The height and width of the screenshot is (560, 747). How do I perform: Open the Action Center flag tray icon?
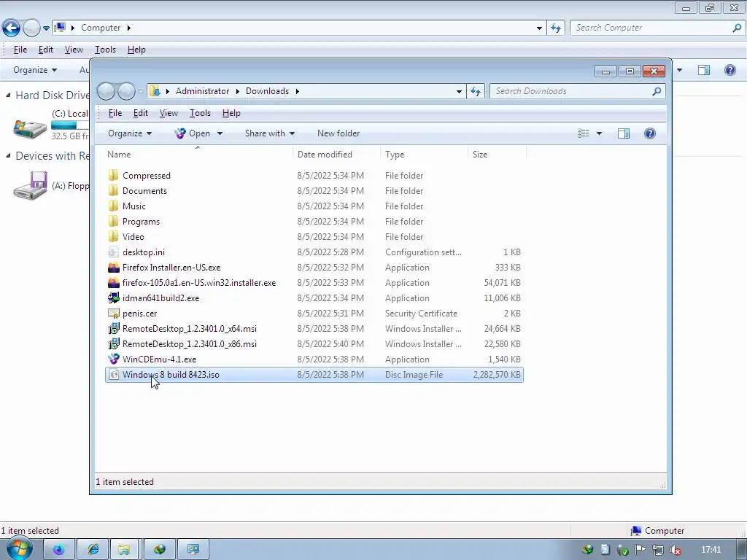pyautogui.click(x=640, y=550)
